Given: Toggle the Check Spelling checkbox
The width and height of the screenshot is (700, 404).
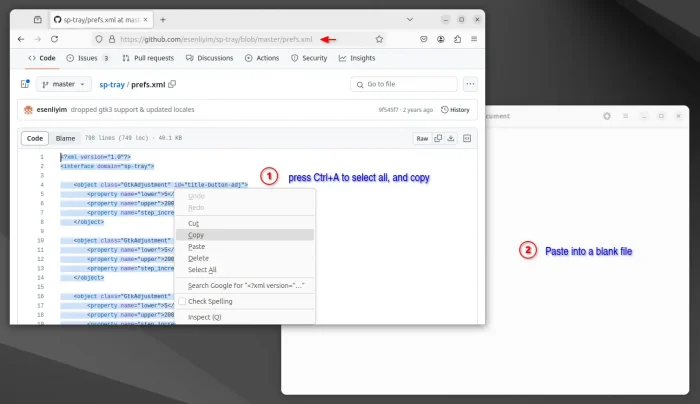Looking at the screenshot, I should tap(182, 301).
